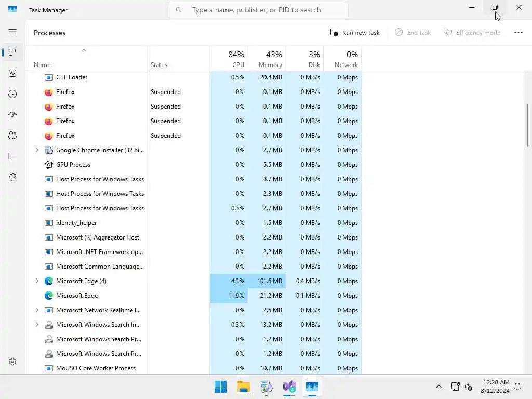This screenshot has width=532, height=399.
Task: Click the network tray icon
Action: click(x=455, y=387)
